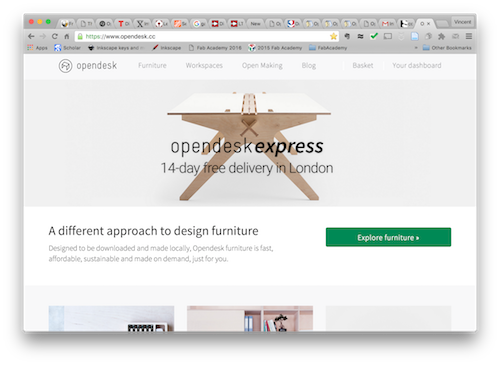Viewport: 500px width, 365px height.
Task: Expand the FabAcademy bookmarks folder
Action: tap(328, 48)
